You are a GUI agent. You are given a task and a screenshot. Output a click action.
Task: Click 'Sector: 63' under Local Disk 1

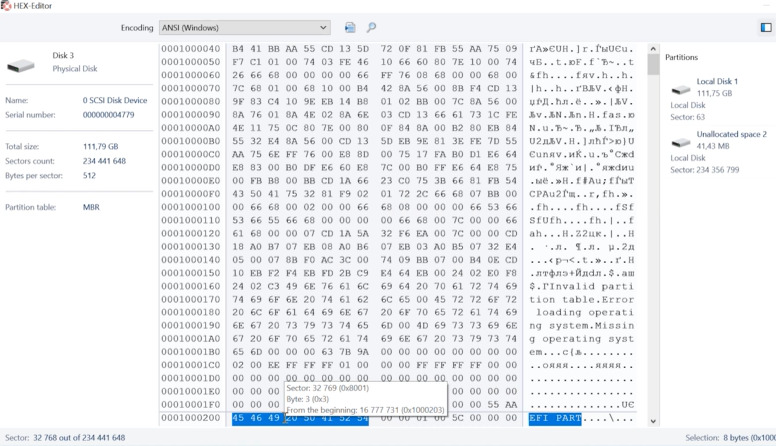point(687,117)
